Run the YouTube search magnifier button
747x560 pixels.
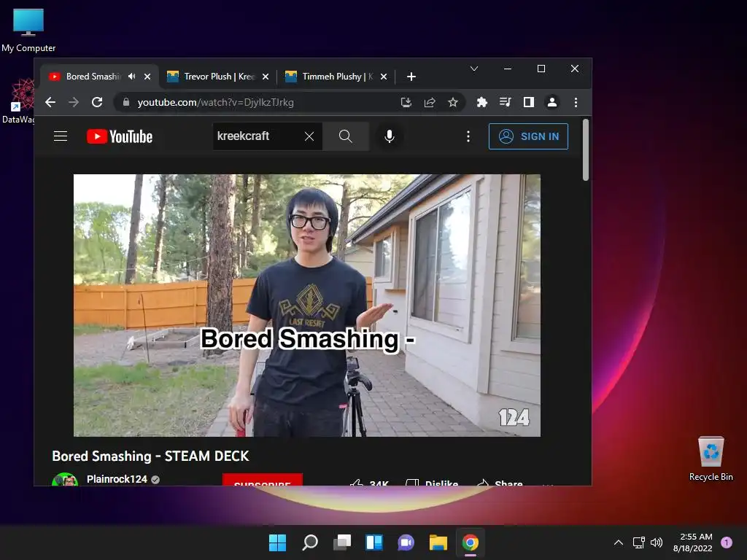345,136
